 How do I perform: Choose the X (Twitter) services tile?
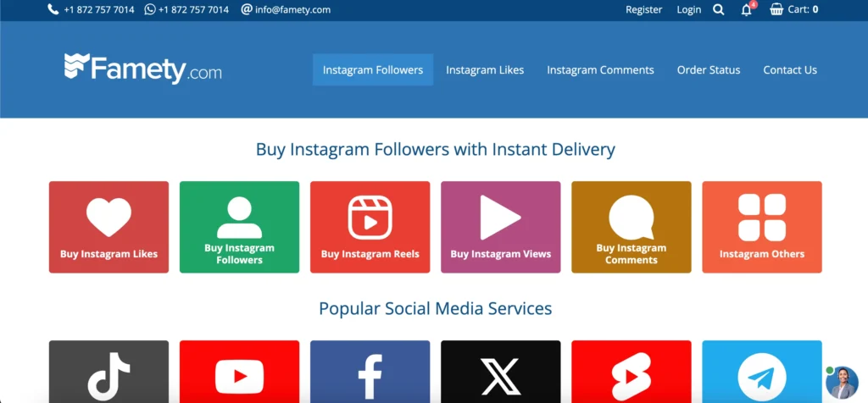click(x=500, y=372)
